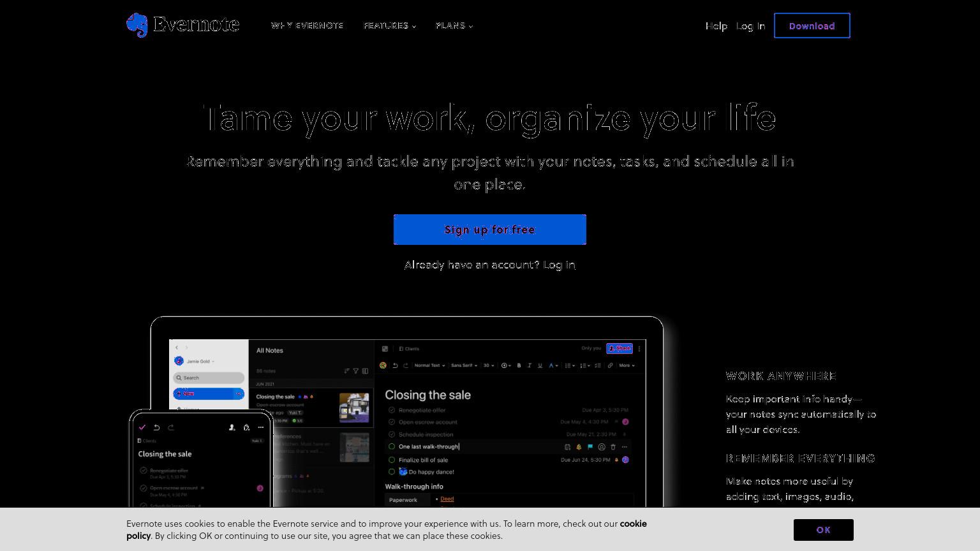Click the add reminder icon on phone mockup
This screenshot has width=980, height=551.
[x=246, y=427]
